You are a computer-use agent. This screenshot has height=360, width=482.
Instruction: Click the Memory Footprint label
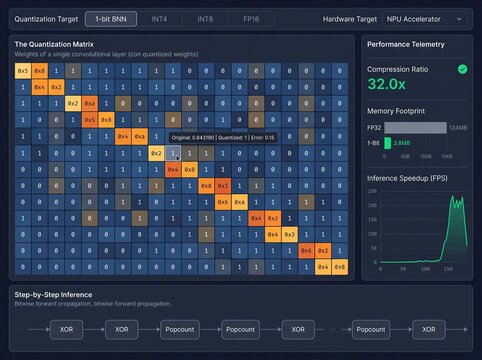click(396, 111)
